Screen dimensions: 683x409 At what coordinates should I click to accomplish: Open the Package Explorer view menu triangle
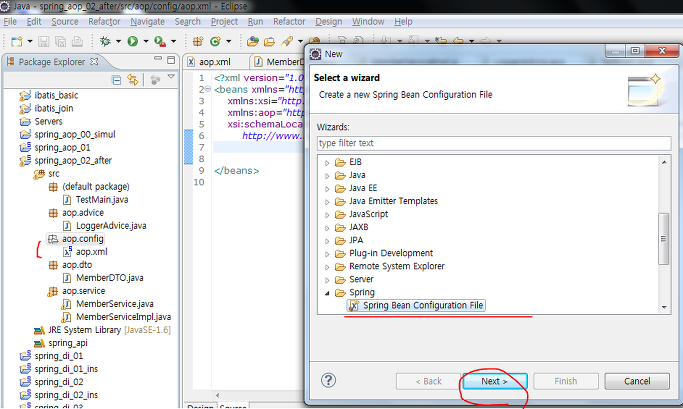point(171,77)
